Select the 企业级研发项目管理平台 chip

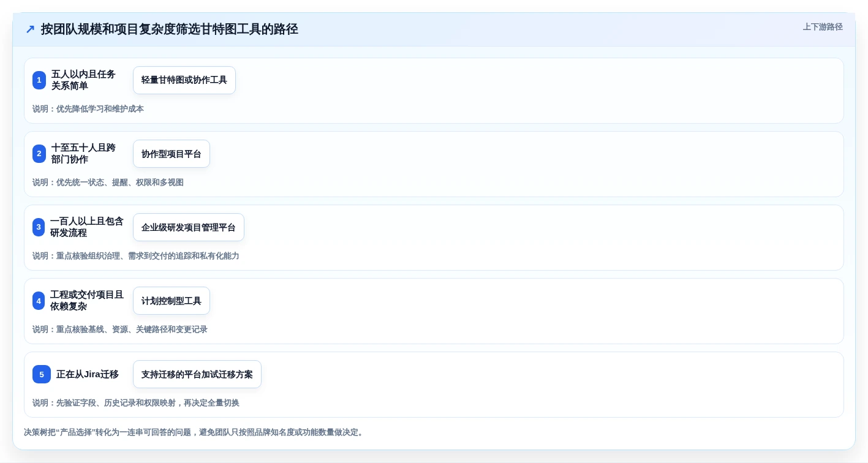pyautogui.click(x=189, y=227)
